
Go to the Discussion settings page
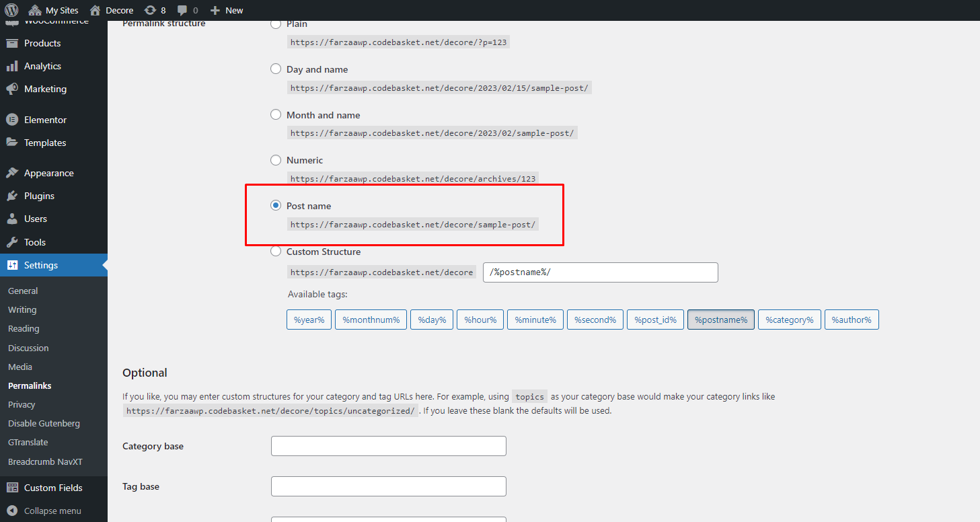[28, 348]
